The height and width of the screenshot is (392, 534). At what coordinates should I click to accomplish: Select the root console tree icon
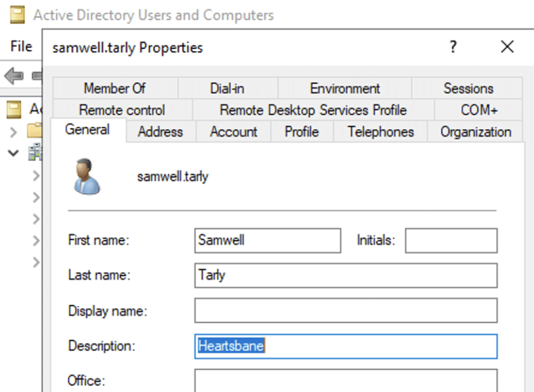tap(17, 109)
